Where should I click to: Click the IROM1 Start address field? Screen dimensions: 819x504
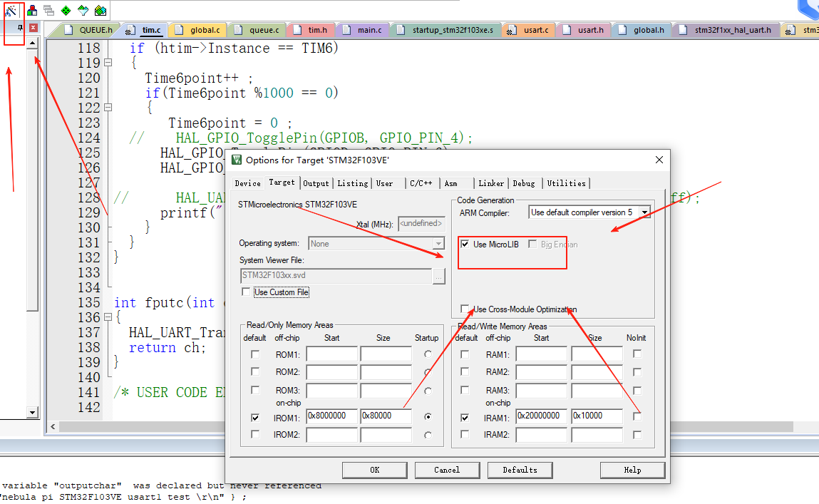point(331,416)
